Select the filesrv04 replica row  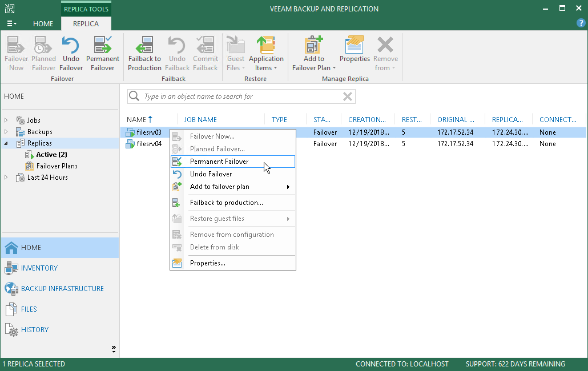[x=353, y=144]
